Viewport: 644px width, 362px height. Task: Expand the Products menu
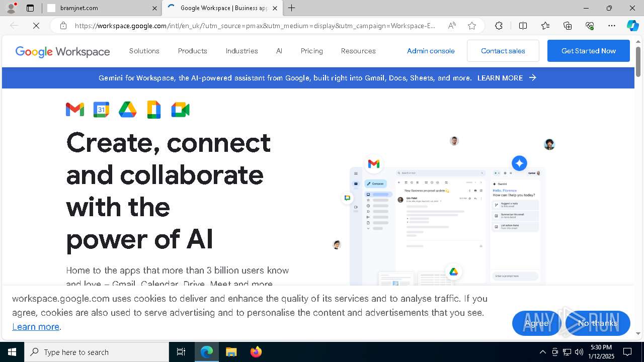pyautogui.click(x=193, y=51)
